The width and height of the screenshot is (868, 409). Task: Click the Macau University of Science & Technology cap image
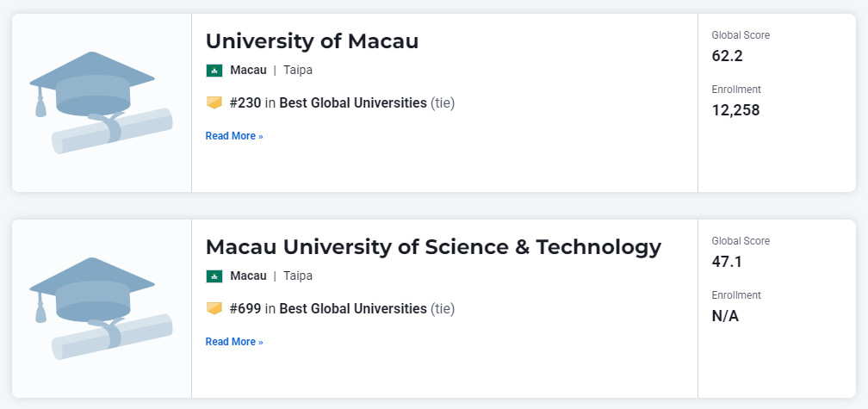[x=101, y=308]
